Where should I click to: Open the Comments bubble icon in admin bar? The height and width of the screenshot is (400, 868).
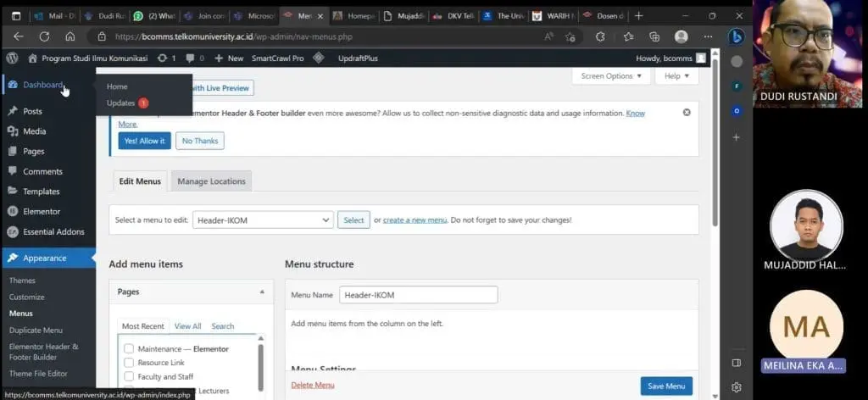pyautogui.click(x=191, y=58)
